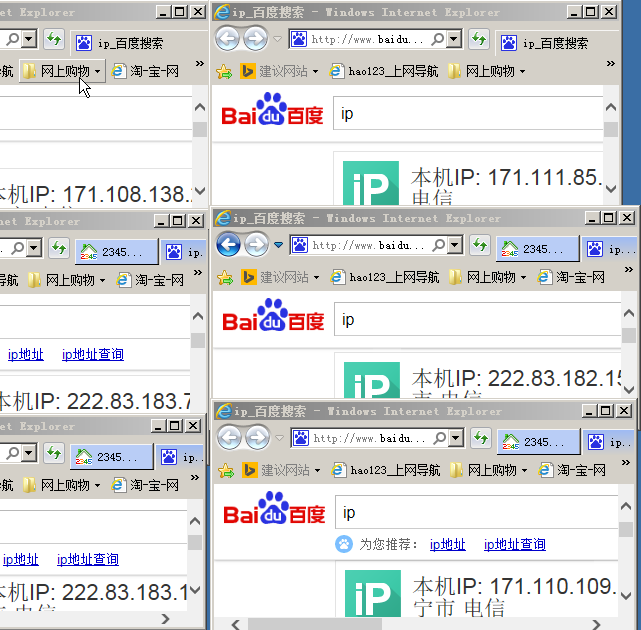
Task: Click favorites star in 222.83.182 window
Action: click(225, 278)
